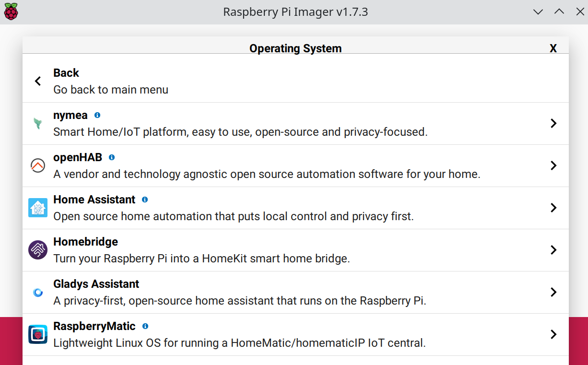Open the info icon next to openHAB
Image resolution: width=588 pixels, height=365 pixels.
point(112,157)
